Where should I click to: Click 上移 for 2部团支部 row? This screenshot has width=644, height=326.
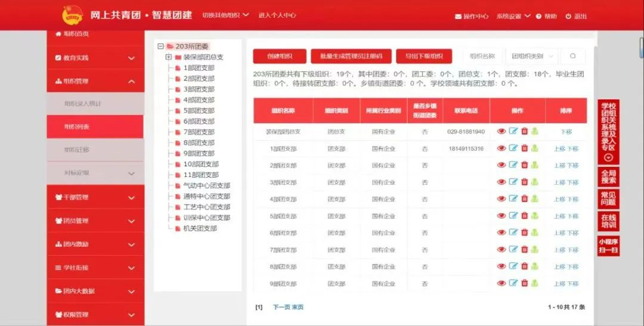point(559,166)
